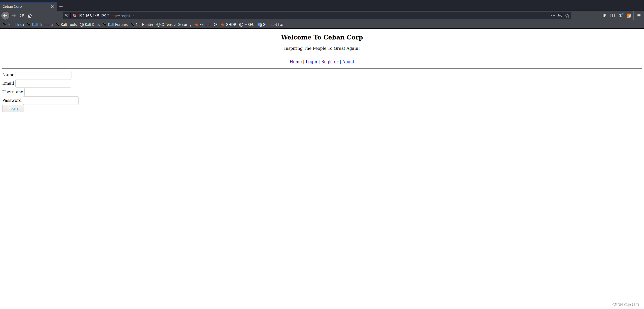This screenshot has width=644, height=309.
Task: Reload the current page
Action: click(22, 16)
